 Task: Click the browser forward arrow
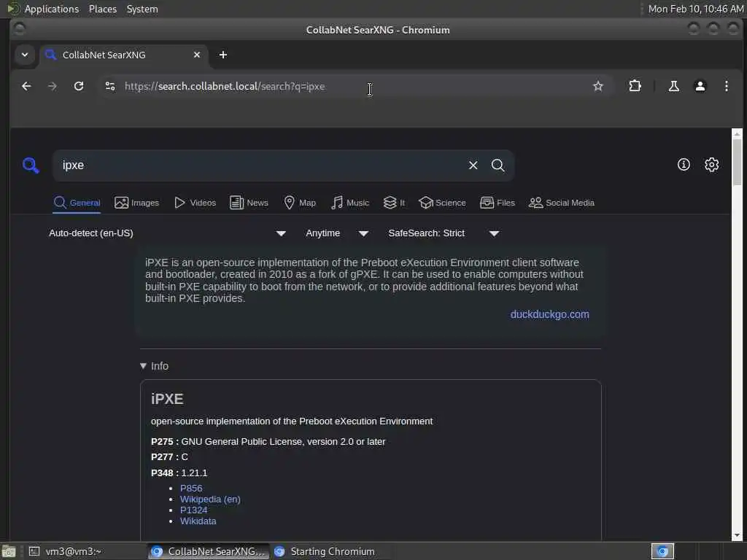53,86
